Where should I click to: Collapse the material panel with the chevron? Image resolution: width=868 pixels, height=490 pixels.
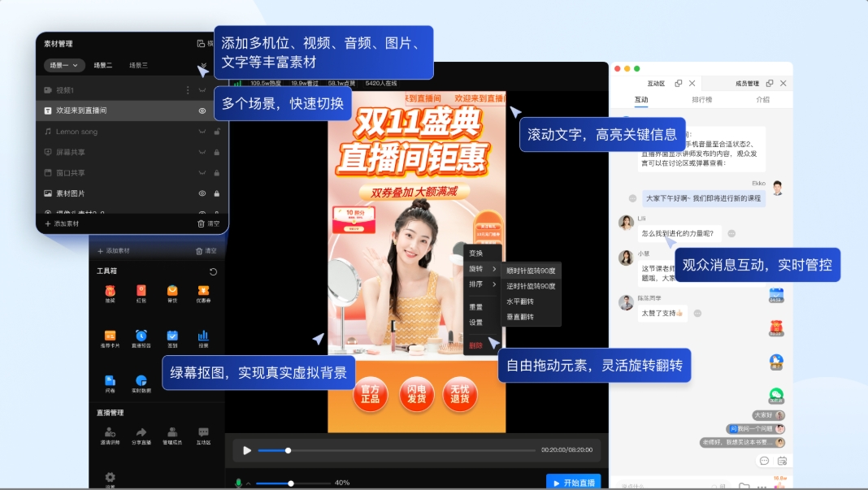click(203, 67)
